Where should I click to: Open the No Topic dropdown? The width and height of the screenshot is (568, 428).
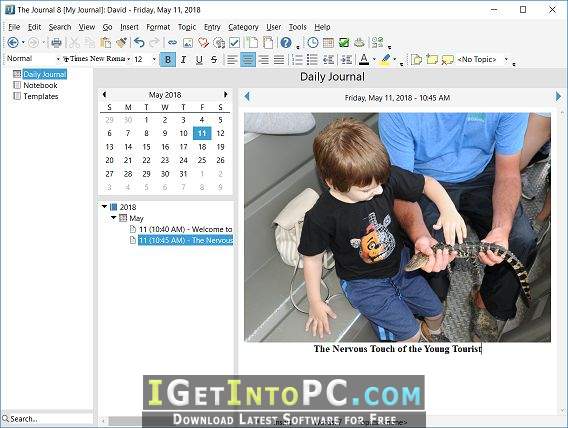coord(506,59)
